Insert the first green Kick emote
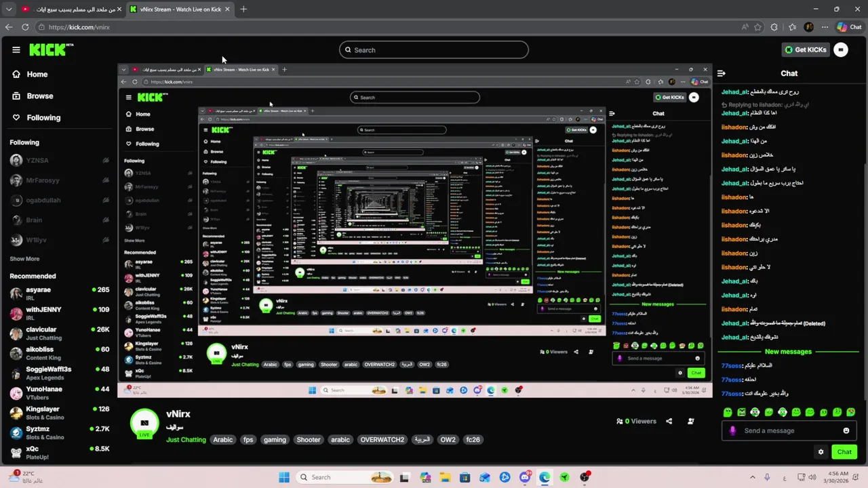 click(728, 412)
